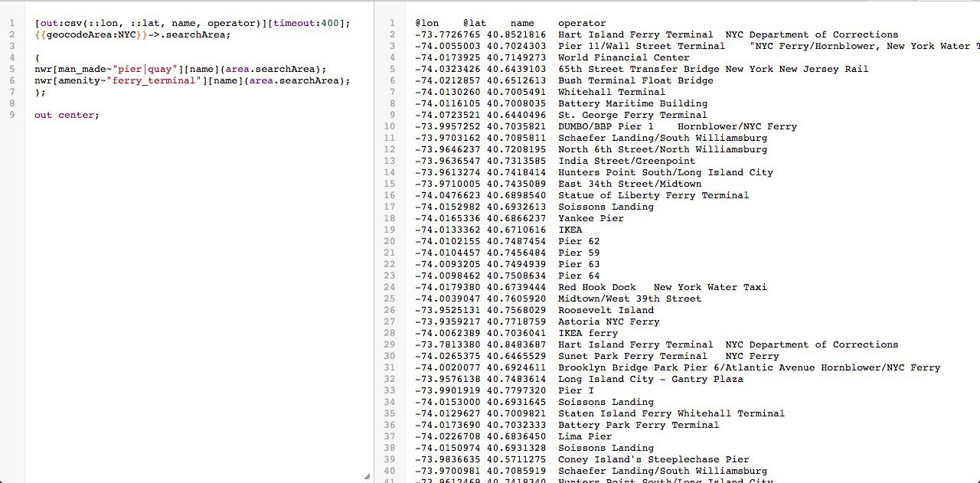The width and height of the screenshot is (980, 483).
Task: Click the "@lon" column header
Action: 427,23
